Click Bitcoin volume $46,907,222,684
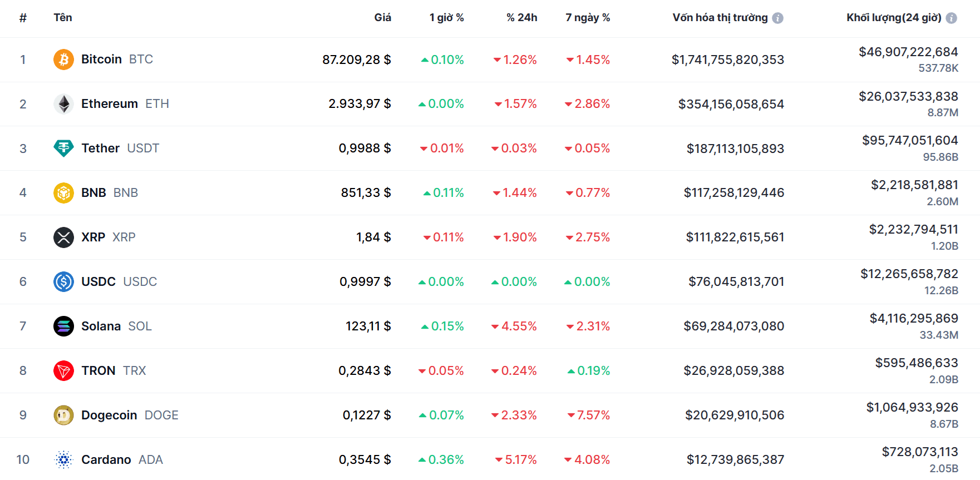 908,52
